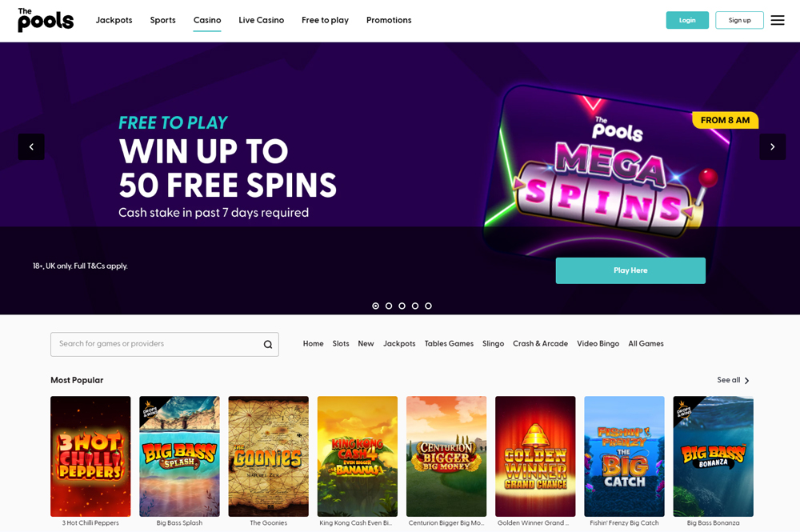
Task: Focus the search games or providers field
Action: pyautogui.click(x=164, y=344)
